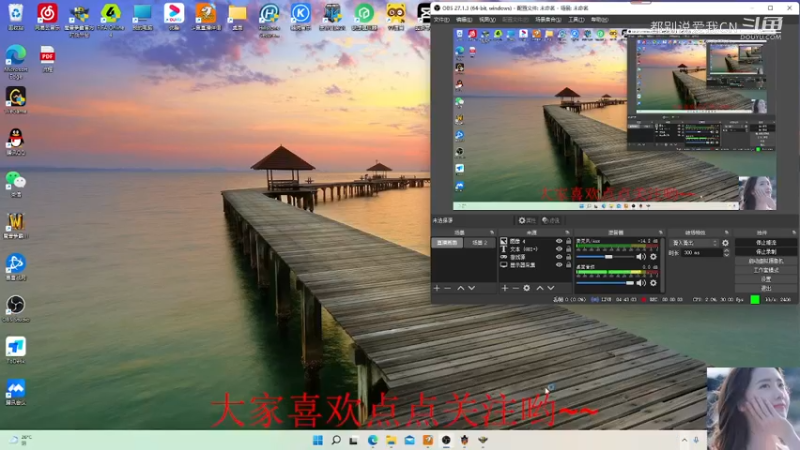Decrease transition duration with down arrow
This screenshot has width=800, height=450.
727,255
